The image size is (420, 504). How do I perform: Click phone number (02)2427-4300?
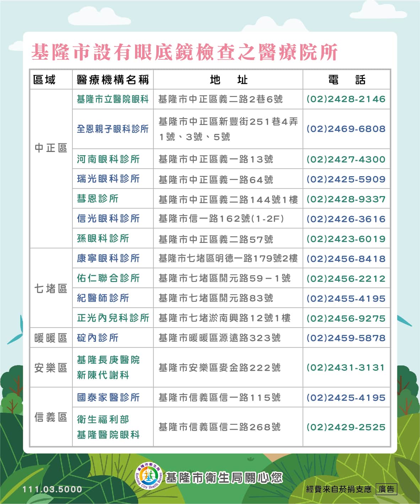(x=346, y=159)
